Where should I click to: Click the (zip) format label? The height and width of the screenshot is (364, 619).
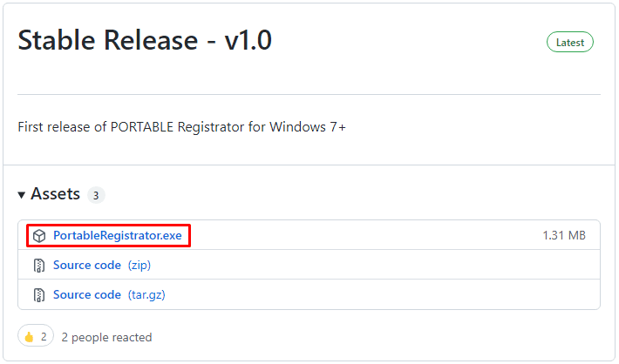tap(139, 265)
